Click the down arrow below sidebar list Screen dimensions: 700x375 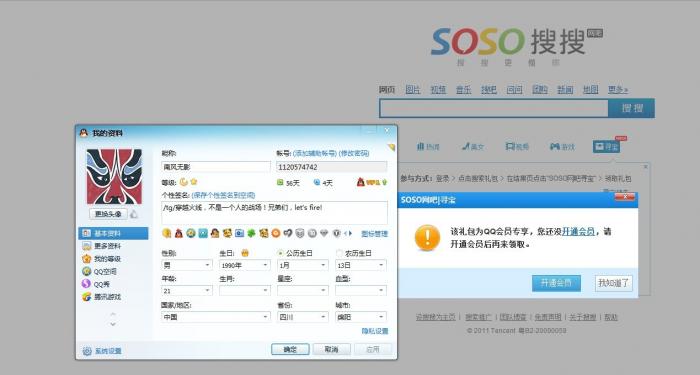click(113, 324)
